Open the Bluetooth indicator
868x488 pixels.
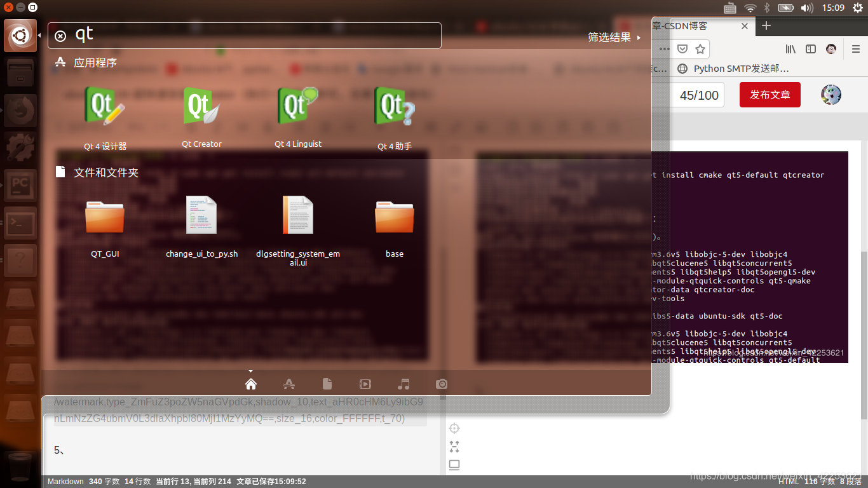pyautogui.click(x=767, y=8)
